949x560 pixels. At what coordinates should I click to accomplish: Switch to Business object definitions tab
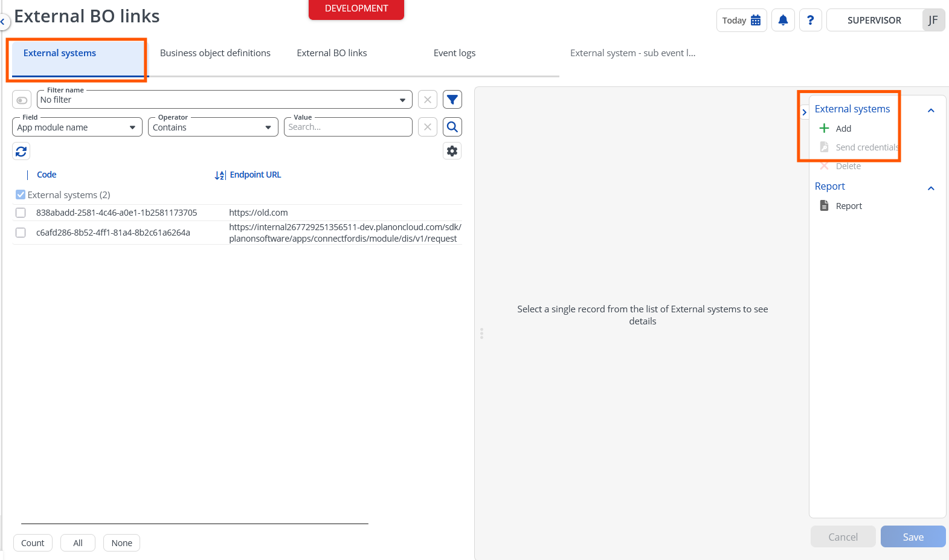tap(215, 53)
